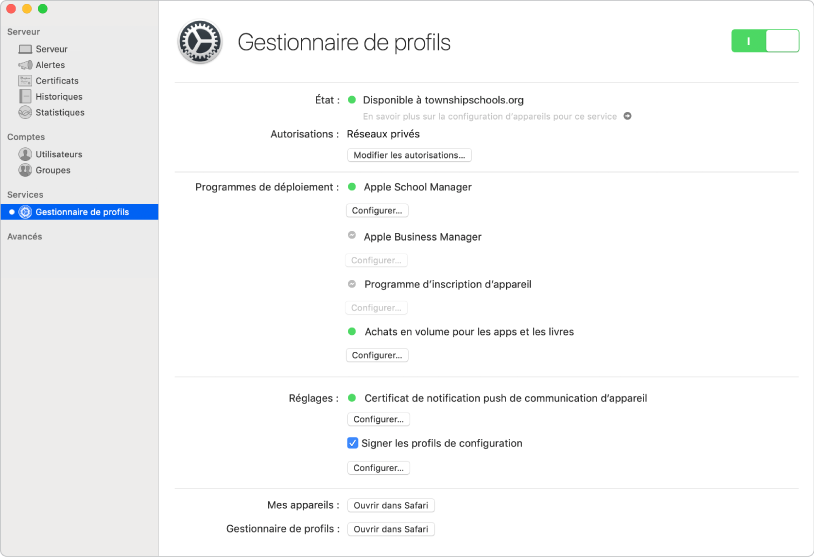Click Modifier les autorisations button
This screenshot has height=559, width=814.
tap(409, 155)
